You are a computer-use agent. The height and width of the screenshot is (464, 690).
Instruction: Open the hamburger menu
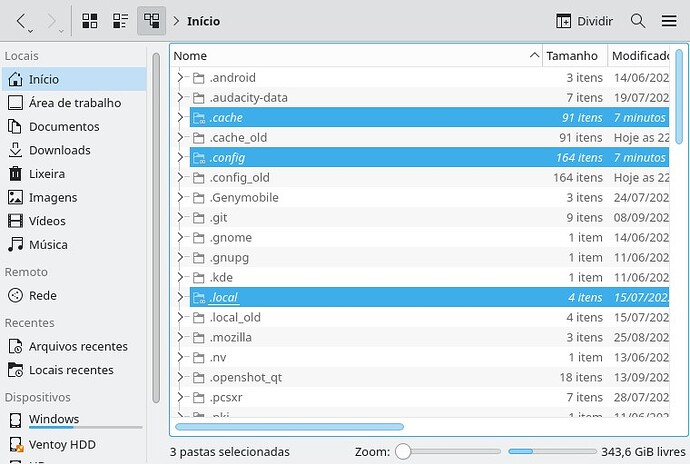pyautogui.click(x=669, y=21)
